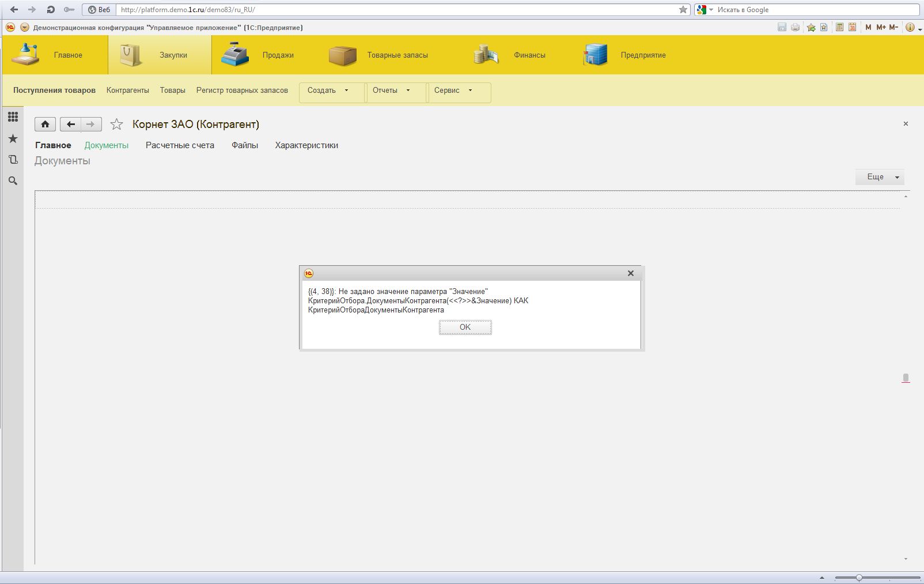
Task: Open the Главное section
Action: click(x=55, y=55)
